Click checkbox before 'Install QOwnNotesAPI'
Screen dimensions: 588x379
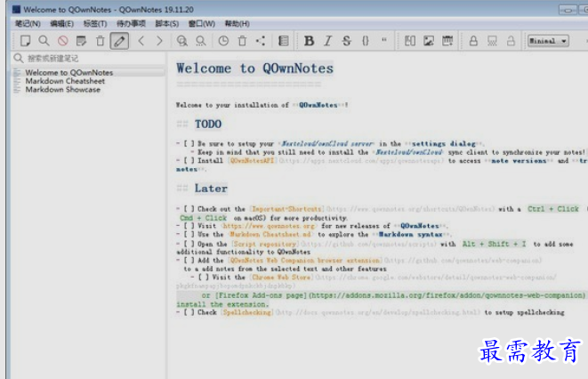click(189, 160)
